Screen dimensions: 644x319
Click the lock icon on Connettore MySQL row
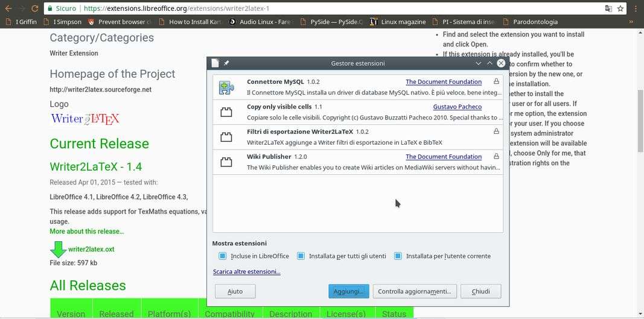tap(496, 81)
